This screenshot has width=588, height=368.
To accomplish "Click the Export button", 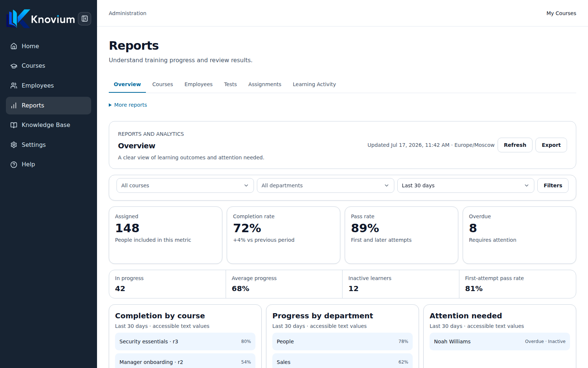I will 551,145.
